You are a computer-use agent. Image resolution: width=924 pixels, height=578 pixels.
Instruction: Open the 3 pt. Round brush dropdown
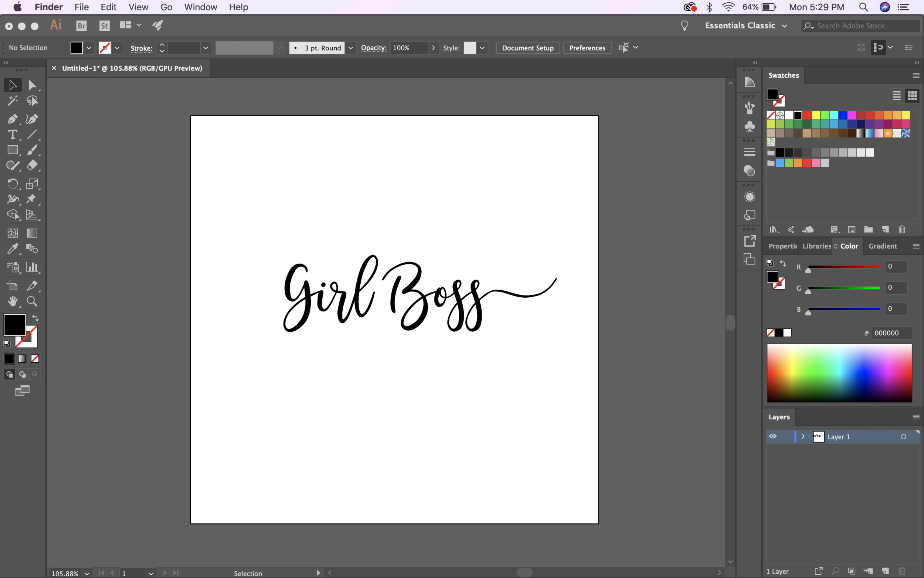(x=350, y=48)
